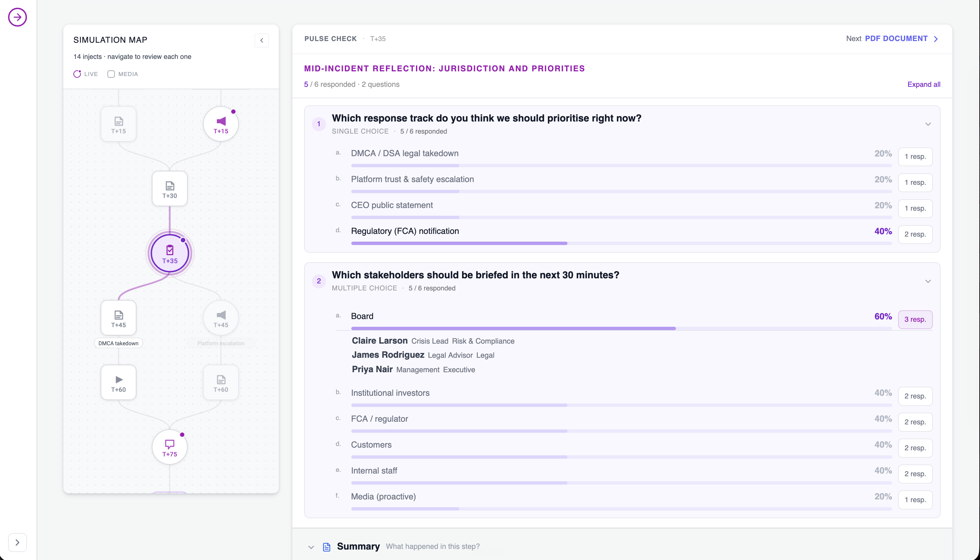Click respondent name James Rodriguez

(388, 355)
